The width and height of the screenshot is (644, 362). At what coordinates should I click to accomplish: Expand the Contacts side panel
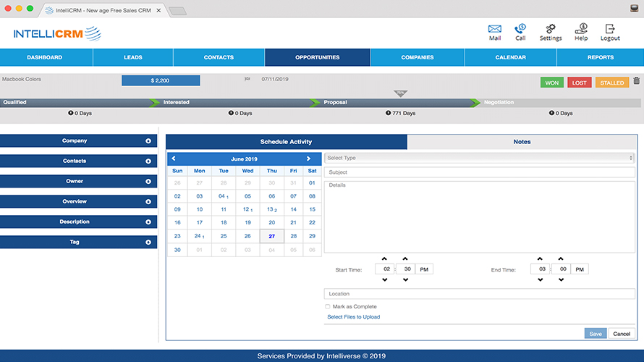coord(78,161)
